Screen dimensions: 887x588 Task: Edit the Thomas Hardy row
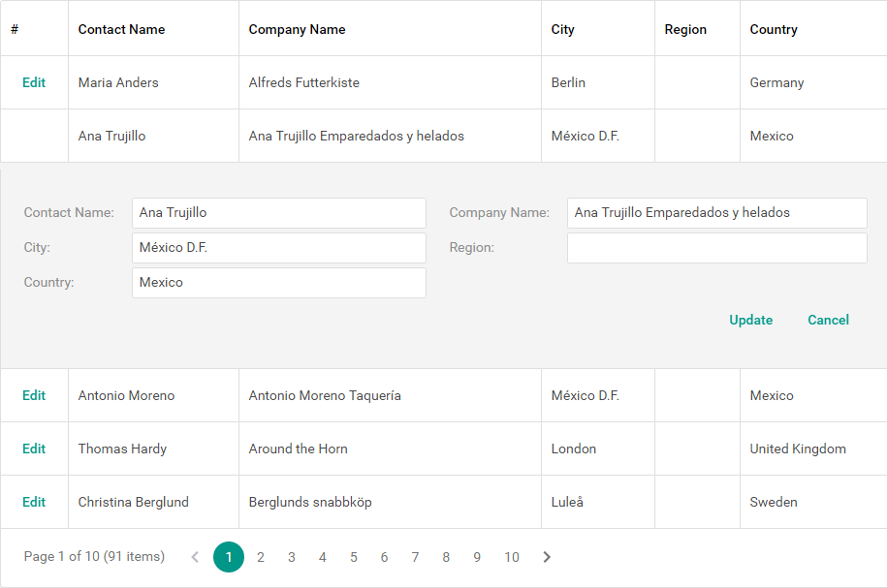click(x=34, y=449)
